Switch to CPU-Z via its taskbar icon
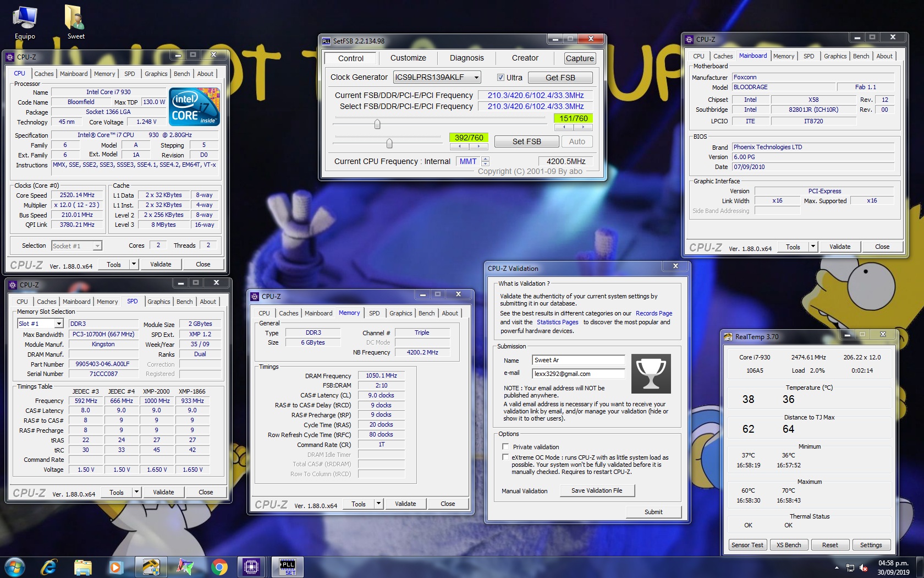Screen dimensions: 924x578 point(251,567)
